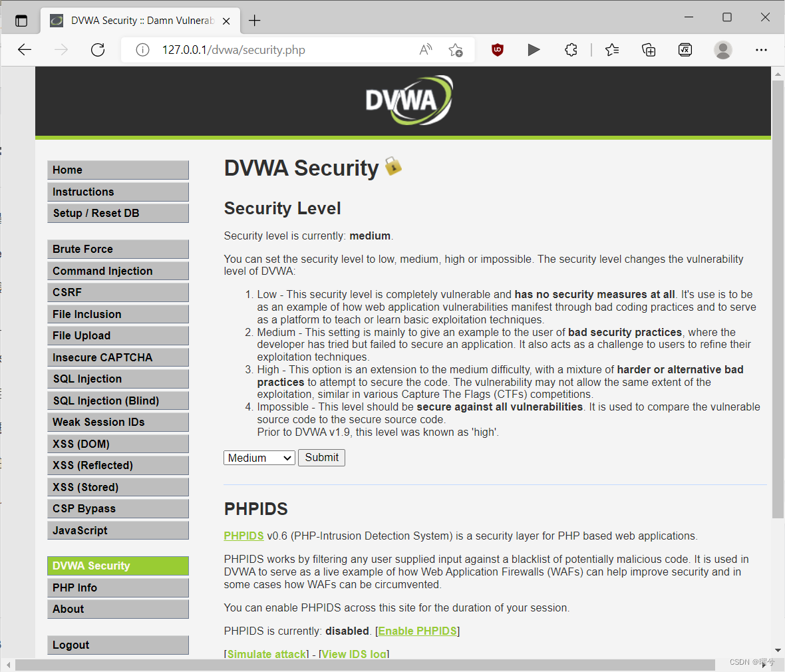785x672 pixels.
Task: Open the Extensions puzzle piece icon
Action: pos(571,50)
